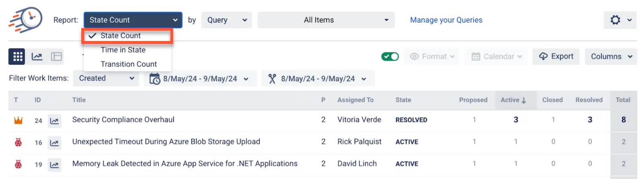Image resolution: width=644 pixels, height=179 pixels.
Task: Expand the Report State Count dropdown
Action: pyautogui.click(x=133, y=20)
